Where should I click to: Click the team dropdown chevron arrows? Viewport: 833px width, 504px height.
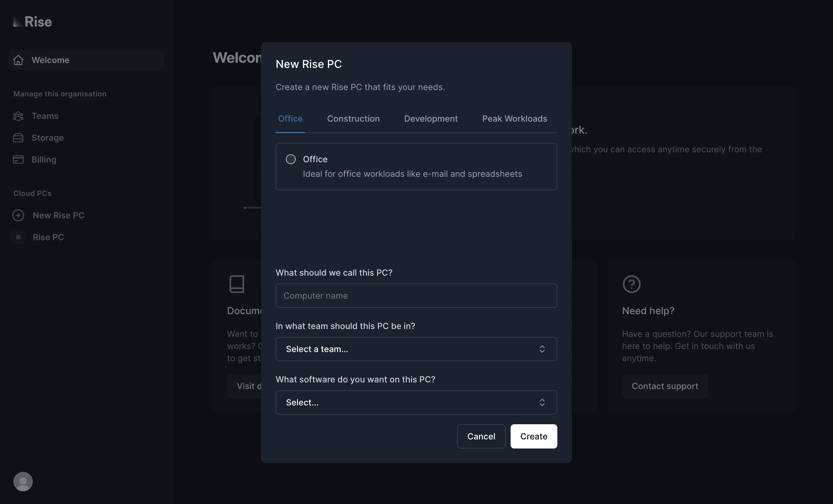point(542,349)
